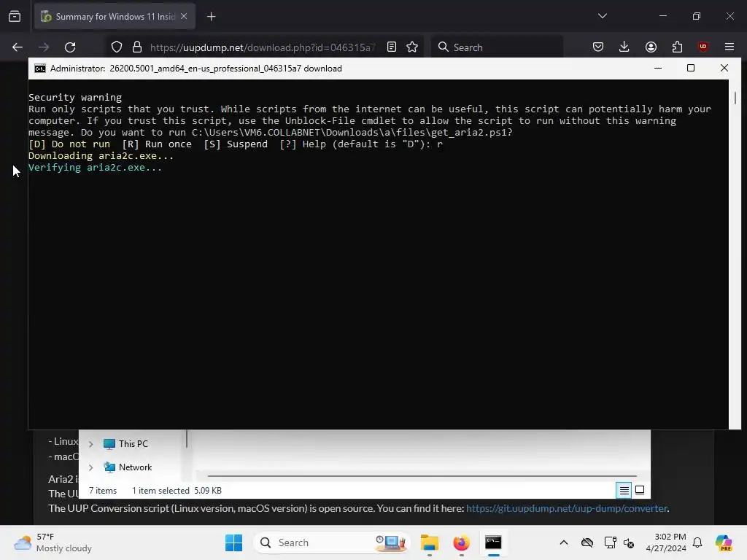Go back in Firefox

(18, 47)
